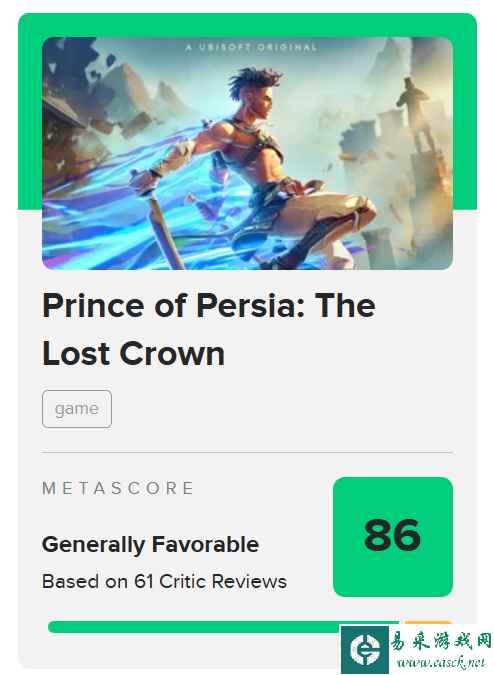Click the A Ubisoft Original caption

[x=251, y=47]
